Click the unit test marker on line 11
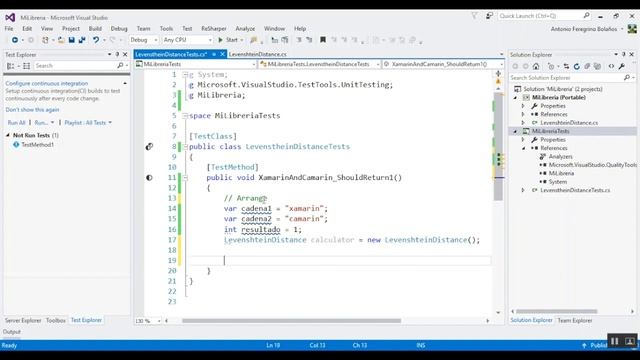The height and width of the screenshot is (360, 640). click(x=149, y=178)
